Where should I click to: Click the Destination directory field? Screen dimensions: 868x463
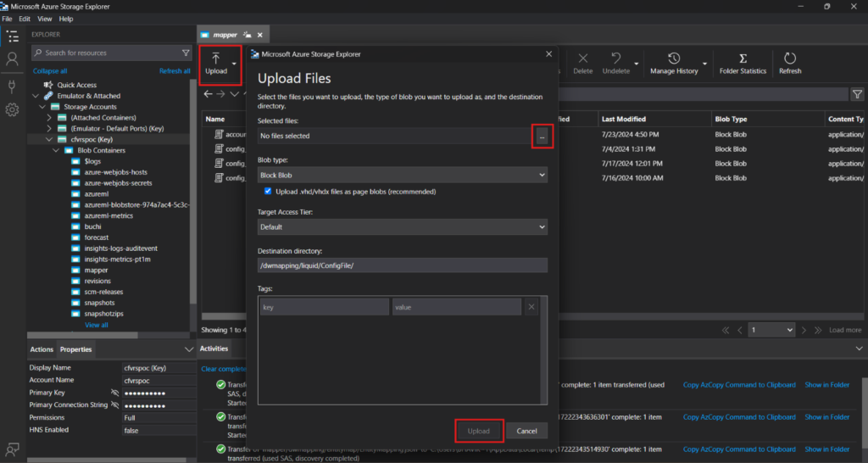(403, 265)
